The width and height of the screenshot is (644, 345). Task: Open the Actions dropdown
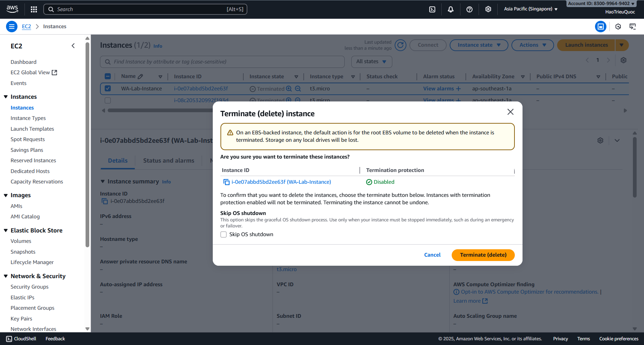point(532,45)
